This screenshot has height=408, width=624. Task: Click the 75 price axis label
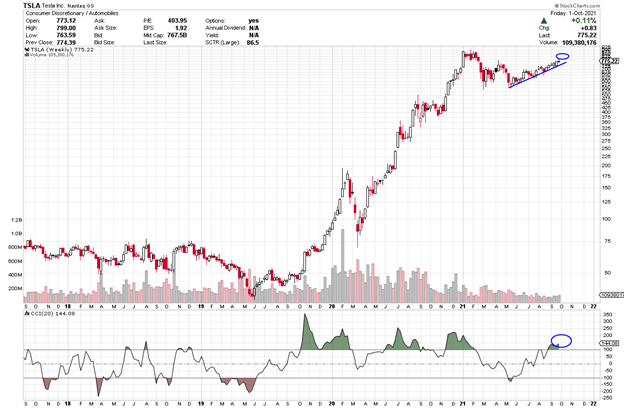(x=607, y=241)
